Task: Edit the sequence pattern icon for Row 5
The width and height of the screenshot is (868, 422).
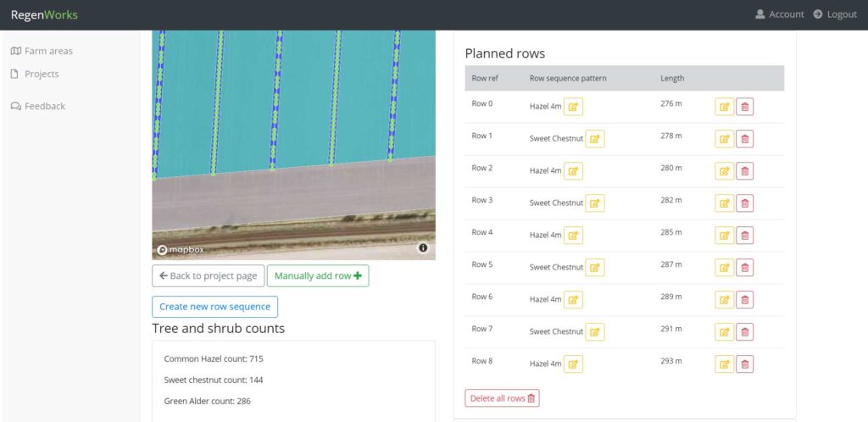Action: coord(595,267)
